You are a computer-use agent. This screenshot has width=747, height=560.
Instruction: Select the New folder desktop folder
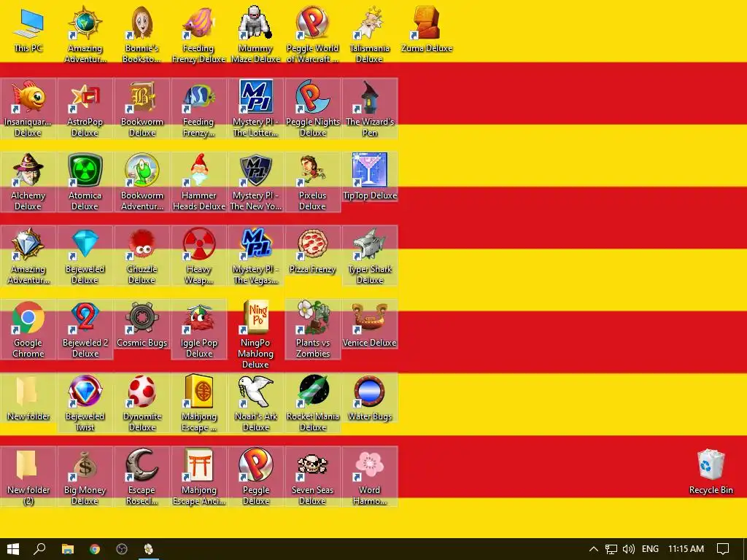point(28,398)
